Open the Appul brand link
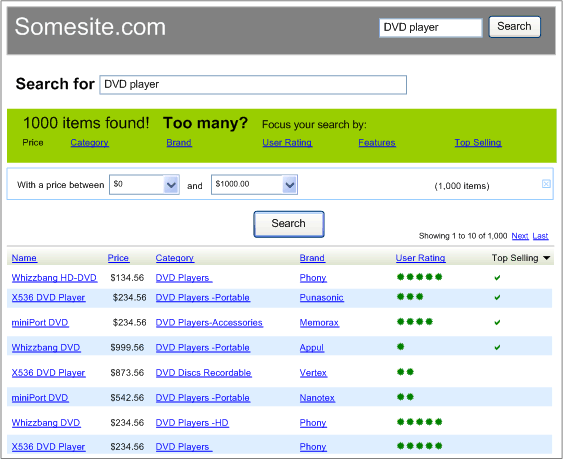Screen dimensions: 563x459 [x=312, y=348]
